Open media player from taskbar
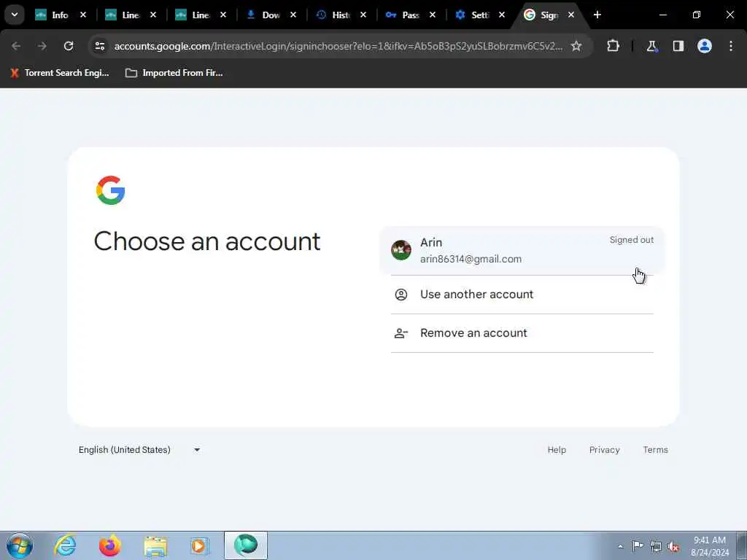The image size is (747, 560). [200, 545]
